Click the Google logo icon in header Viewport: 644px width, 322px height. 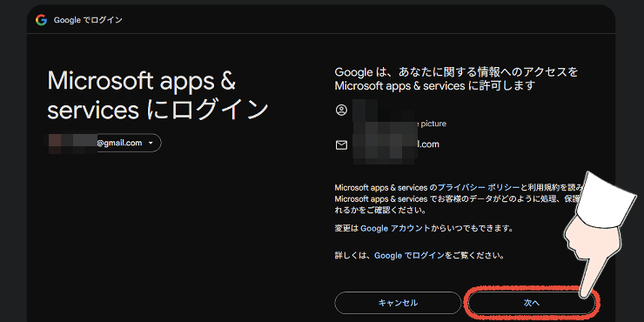pos(41,20)
